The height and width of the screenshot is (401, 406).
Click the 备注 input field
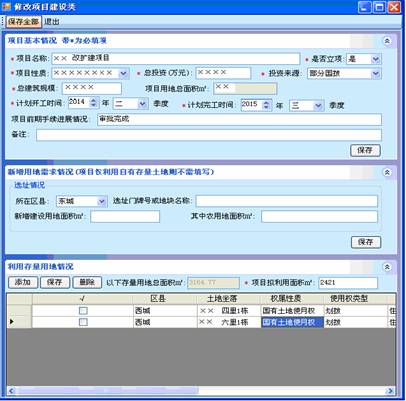(209, 135)
